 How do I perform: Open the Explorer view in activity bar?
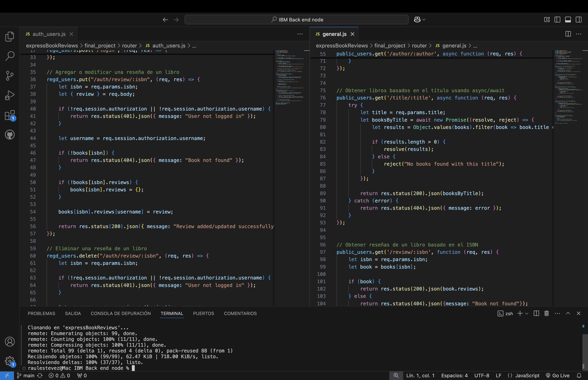coord(10,37)
